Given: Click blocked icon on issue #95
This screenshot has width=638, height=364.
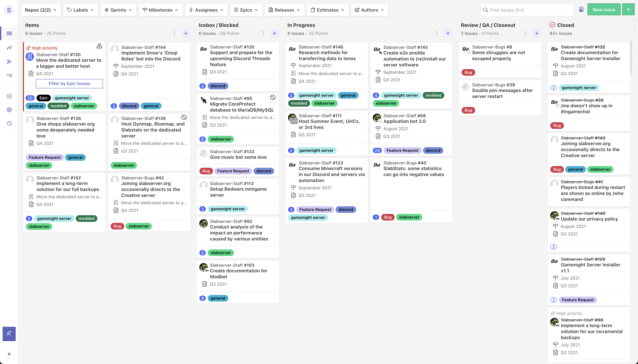Looking at the screenshot, I should pyautogui.click(x=273, y=97).
